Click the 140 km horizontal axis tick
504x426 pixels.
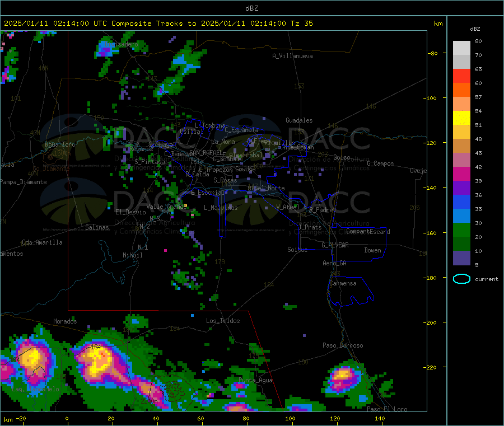coord(380,418)
